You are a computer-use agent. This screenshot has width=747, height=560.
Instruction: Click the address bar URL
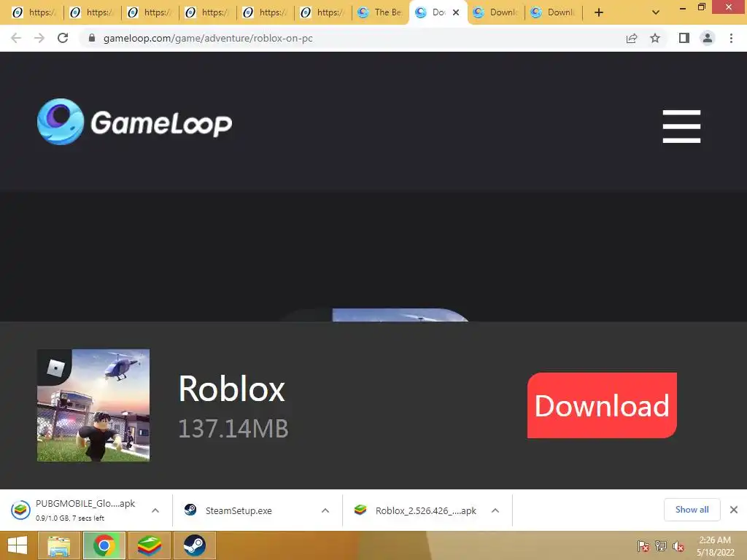point(208,38)
